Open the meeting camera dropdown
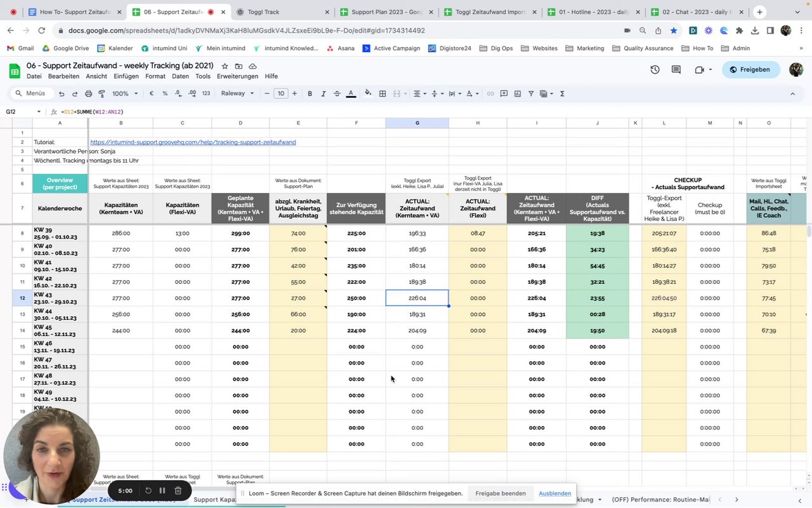Screen dimensions: 812x508 [710, 70]
